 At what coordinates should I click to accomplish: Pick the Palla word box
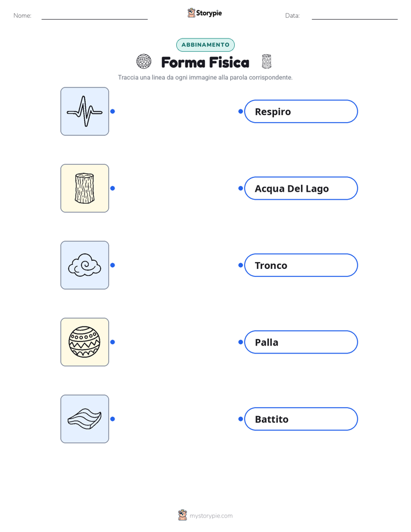[301, 342]
